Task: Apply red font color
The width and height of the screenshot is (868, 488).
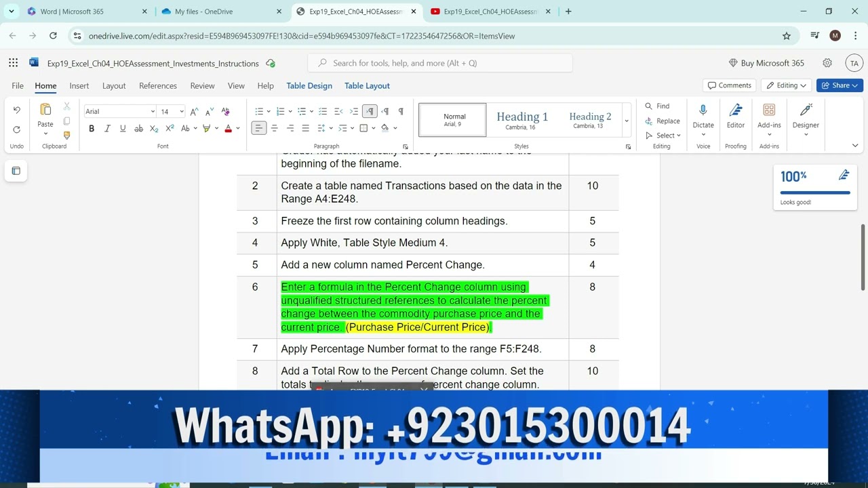Action: 228,128
